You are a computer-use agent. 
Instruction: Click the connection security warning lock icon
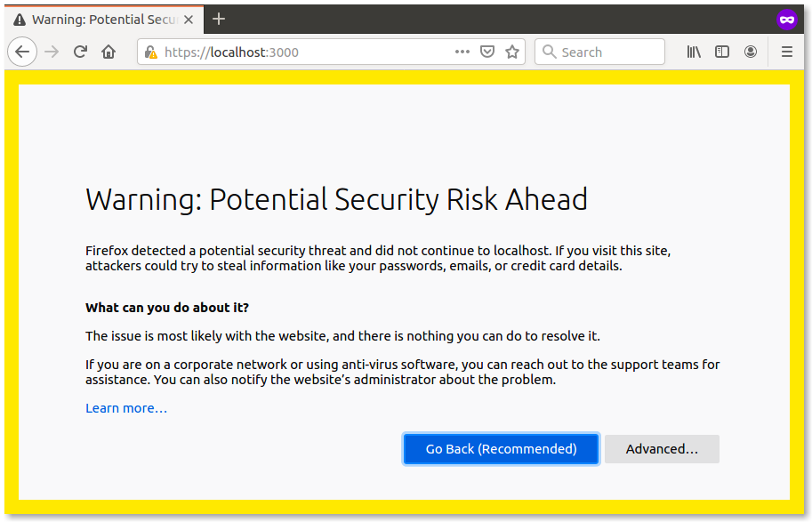click(151, 52)
